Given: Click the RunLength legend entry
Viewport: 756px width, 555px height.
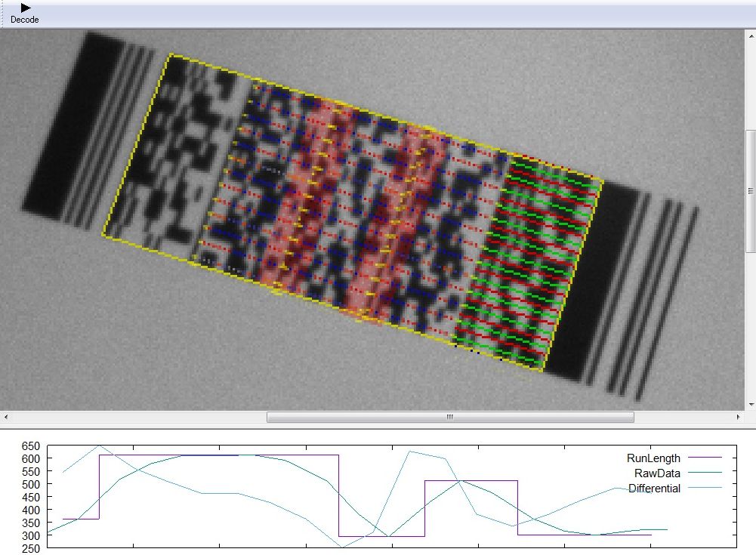Looking at the screenshot, I should [x=653, y=458].
